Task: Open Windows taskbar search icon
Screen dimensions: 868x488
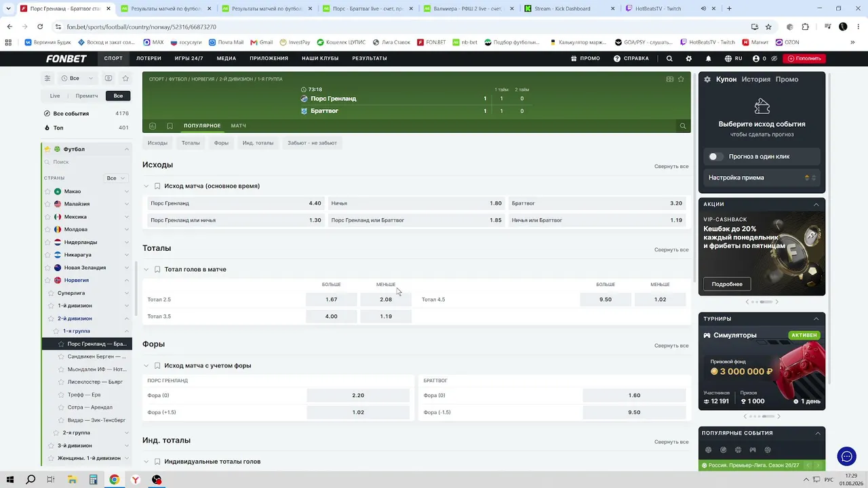Action: click(x=31, y=480)
